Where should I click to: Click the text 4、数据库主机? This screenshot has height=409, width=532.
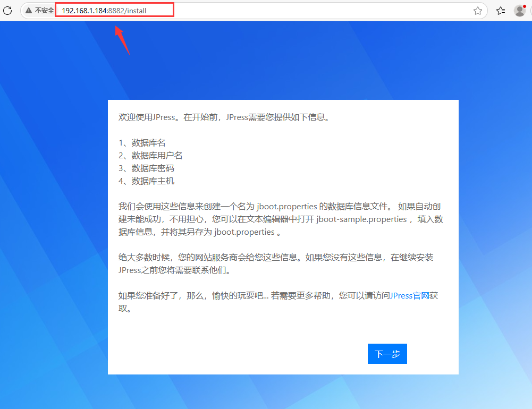pyautogui.click(x=146, y=181)
